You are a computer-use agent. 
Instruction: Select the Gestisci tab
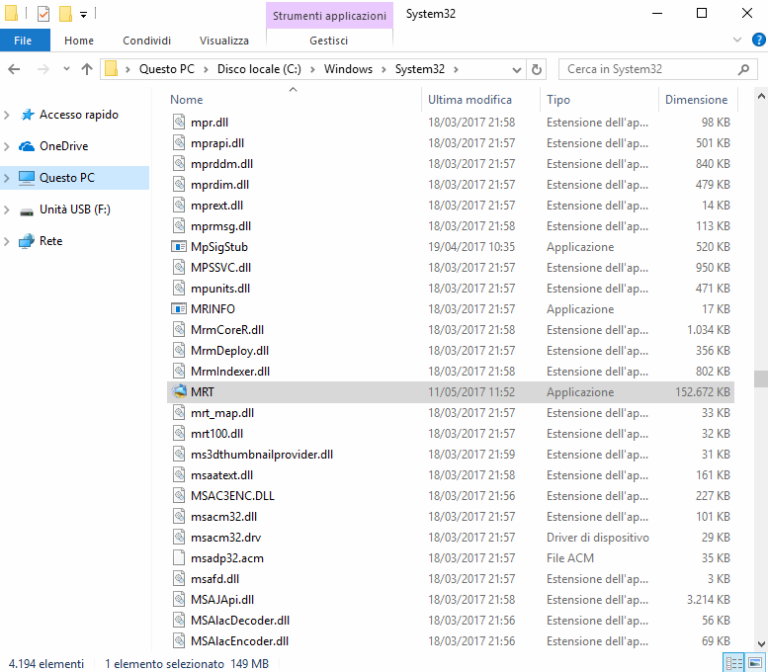(x=329, y=41)
